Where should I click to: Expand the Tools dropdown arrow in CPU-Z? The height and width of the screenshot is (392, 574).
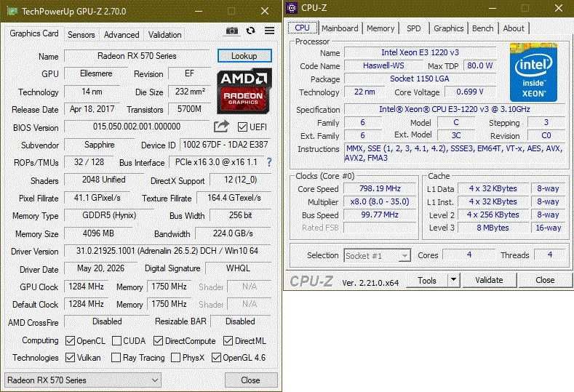tap(453, 280)
